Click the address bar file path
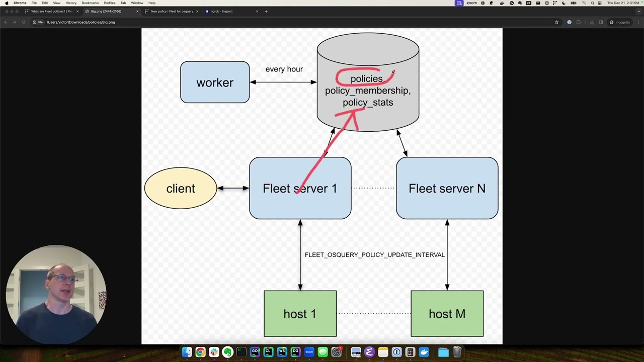The height and width of the screenshot is (362, 644). point(81,22)
